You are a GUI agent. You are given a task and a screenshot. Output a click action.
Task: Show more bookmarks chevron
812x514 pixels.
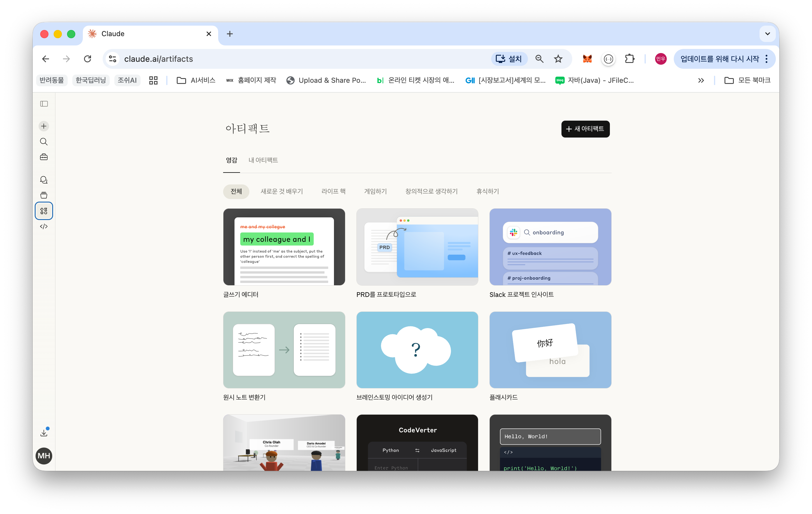pos(701,80)
